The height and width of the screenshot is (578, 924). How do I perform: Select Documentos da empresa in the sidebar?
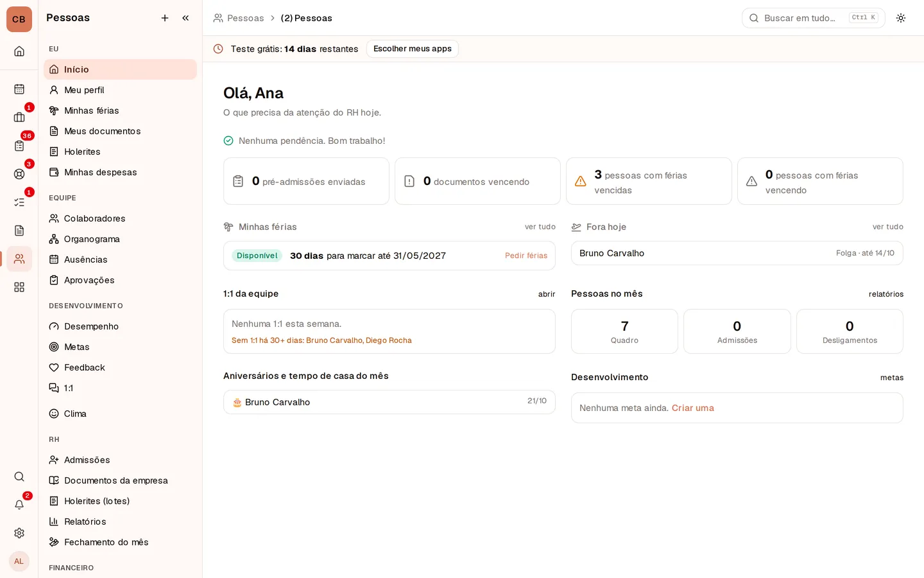click(x=121, y=480)
